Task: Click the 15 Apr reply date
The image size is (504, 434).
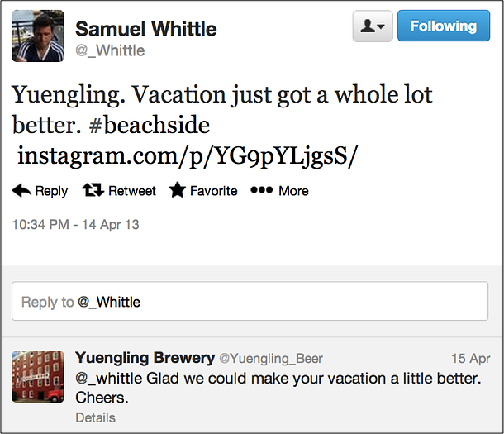Action: pos(469,359)
